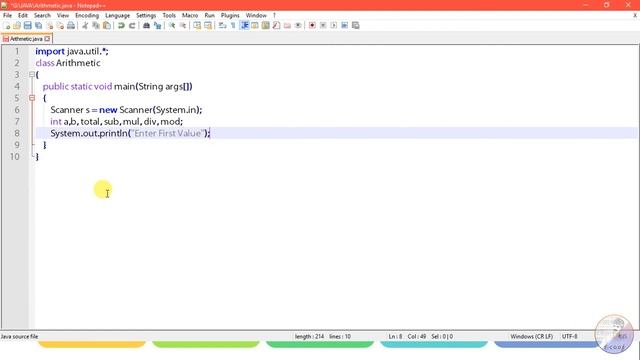Image resolution: width=640 pixels, height=360 pixels.
Task: Save current recorded macro icon
Action: (x=356, y=26)
